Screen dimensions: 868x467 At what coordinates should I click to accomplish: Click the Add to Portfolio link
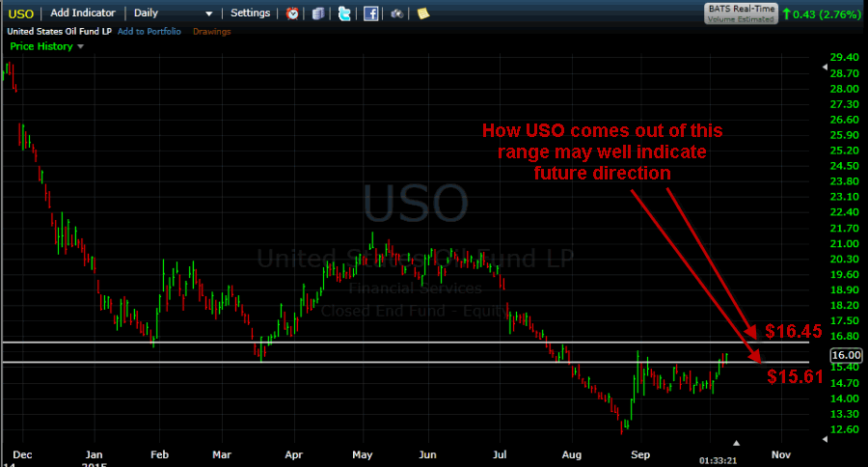pyautogui.click(x=149, y=32)
